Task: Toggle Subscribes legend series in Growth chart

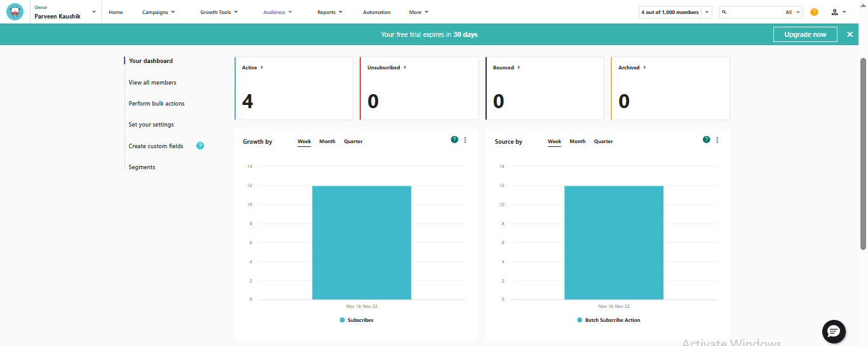Action: click(356, 320)
